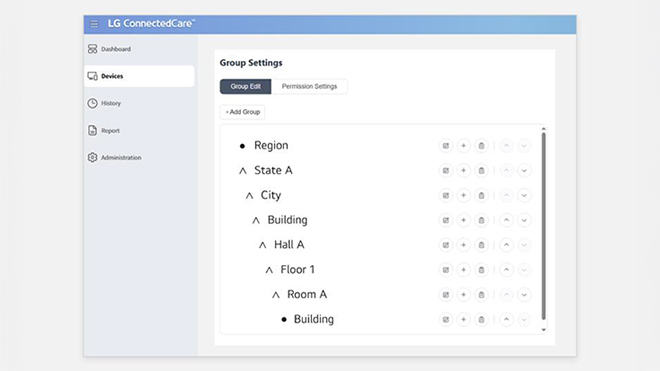660x371 pixels.
Task: Collapse the Building parent node under City
Action: [256, 220]
